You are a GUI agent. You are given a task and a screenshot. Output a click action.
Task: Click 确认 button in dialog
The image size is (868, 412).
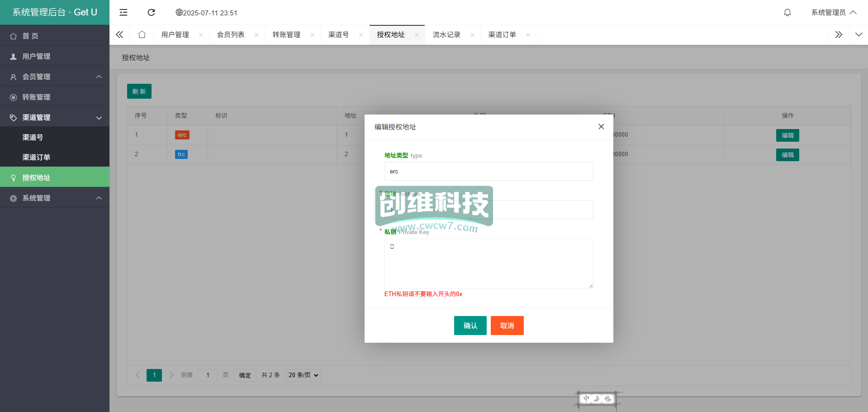(470, 326)
